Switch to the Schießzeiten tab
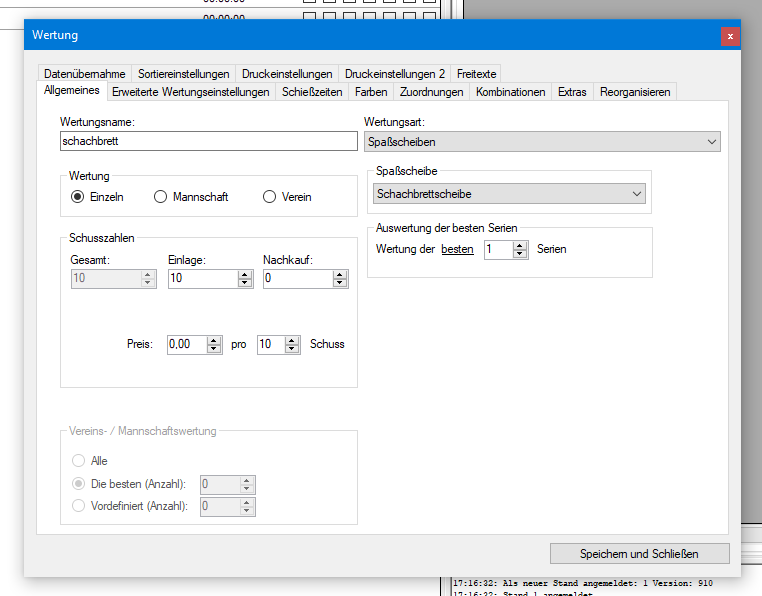This screenshot has width=762, height=596. coord(312,92)
